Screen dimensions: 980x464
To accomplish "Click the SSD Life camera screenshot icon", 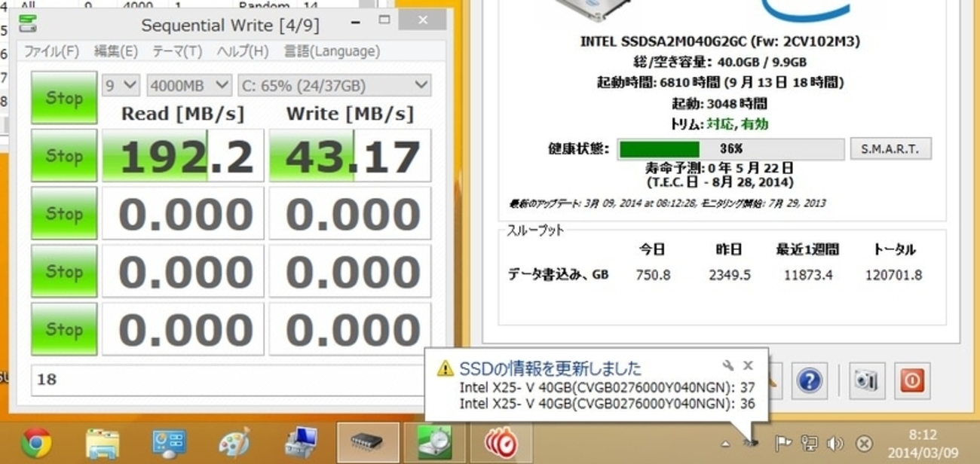I will pos(867,380).
